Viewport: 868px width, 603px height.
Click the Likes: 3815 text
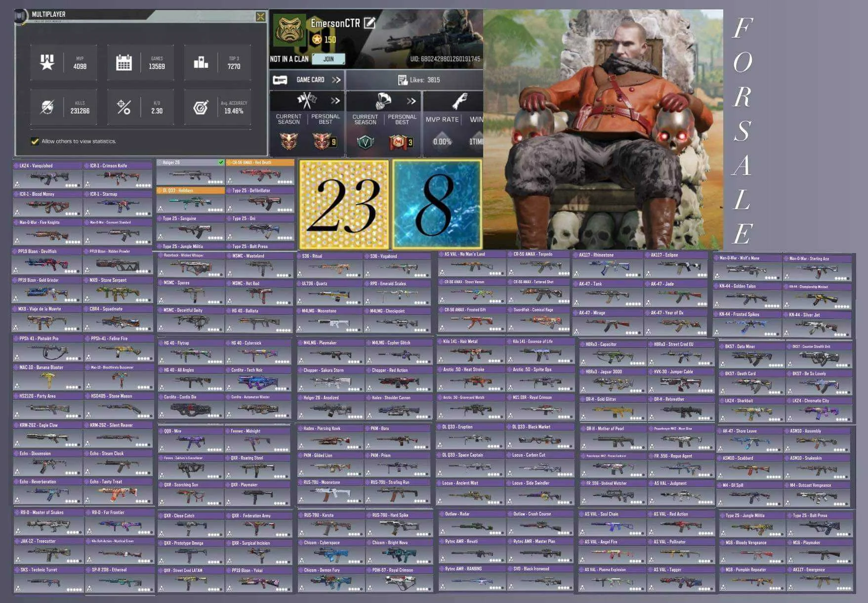coord(425,80)
